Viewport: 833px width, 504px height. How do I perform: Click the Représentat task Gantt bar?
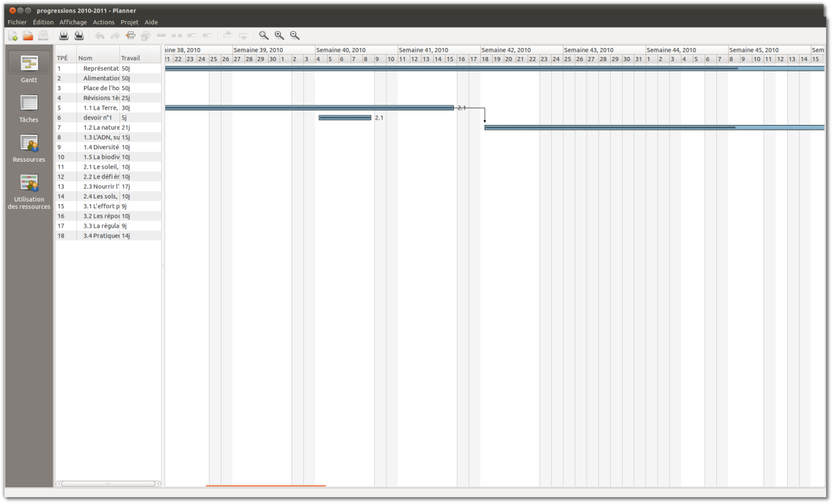[x=495, y=69]
